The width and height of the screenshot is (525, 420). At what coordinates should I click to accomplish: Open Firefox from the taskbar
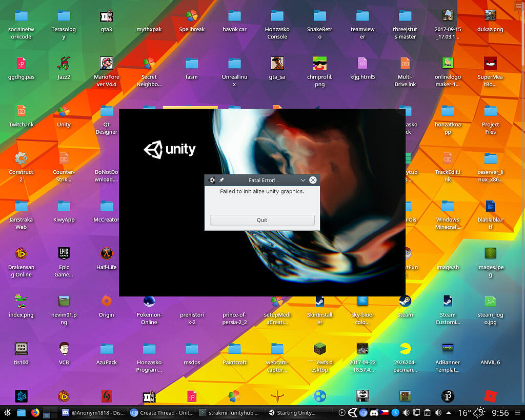coord(35,412)
